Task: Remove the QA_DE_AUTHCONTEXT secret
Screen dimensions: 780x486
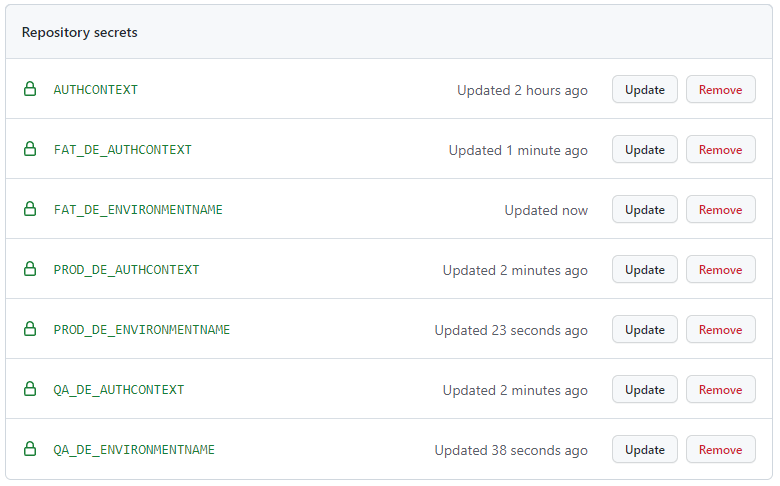Action: pos(720,389)
